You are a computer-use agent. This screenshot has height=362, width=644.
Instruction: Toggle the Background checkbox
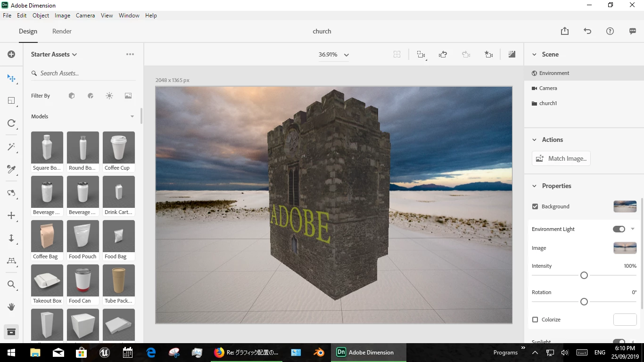[x=535, y=206]
